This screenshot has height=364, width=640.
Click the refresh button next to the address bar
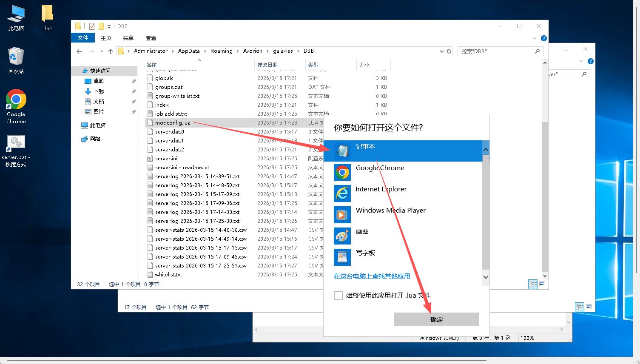pos(449,51)
